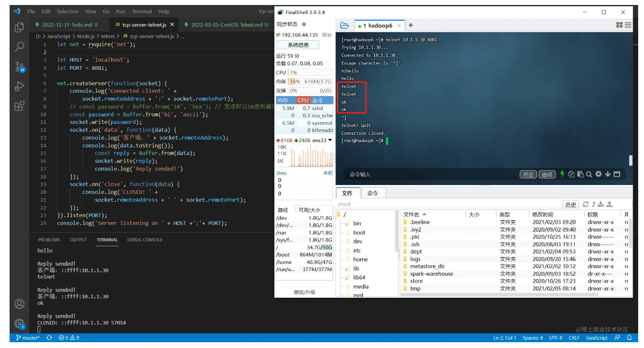Close the hadoop6 session tab
Viewport: 644px width, 348px height.
(x=399, y=26)
